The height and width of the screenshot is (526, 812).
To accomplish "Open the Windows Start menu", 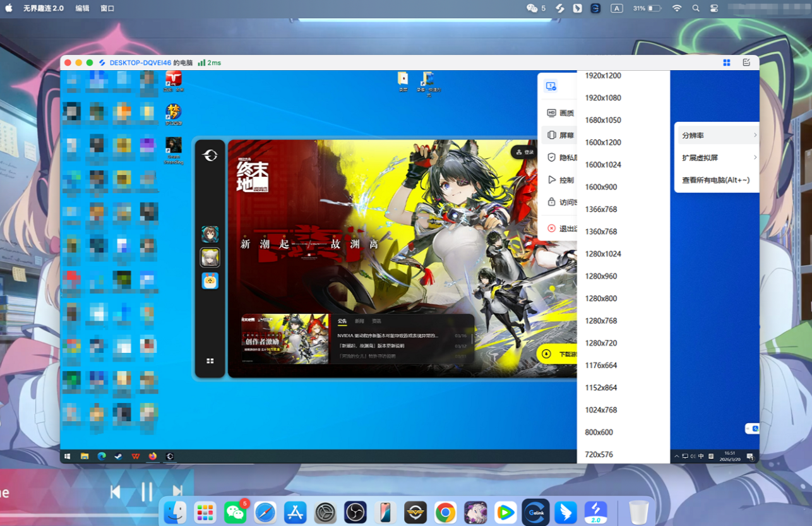I will point(67,456).
